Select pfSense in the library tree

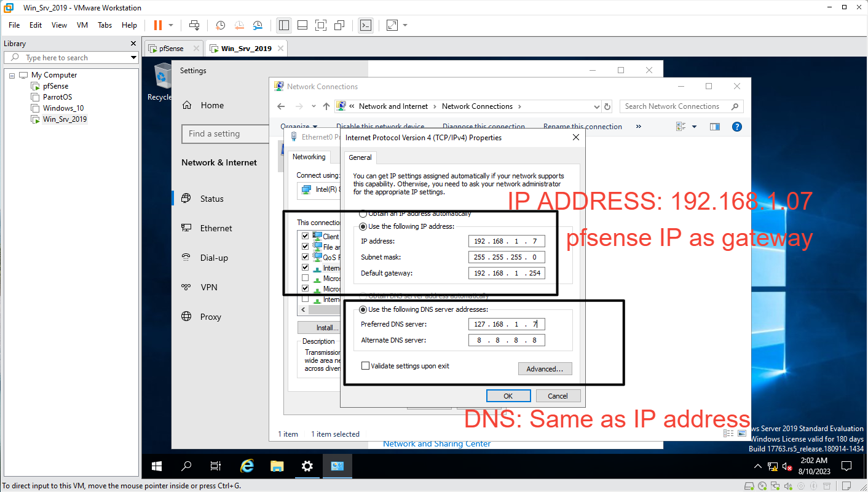tap(55, 86)
